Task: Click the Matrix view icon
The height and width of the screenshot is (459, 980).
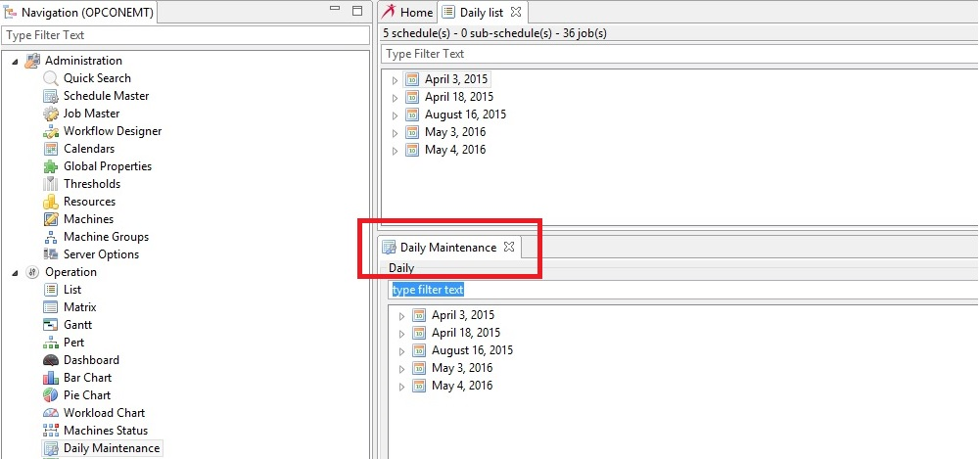Action: [51, 307]
